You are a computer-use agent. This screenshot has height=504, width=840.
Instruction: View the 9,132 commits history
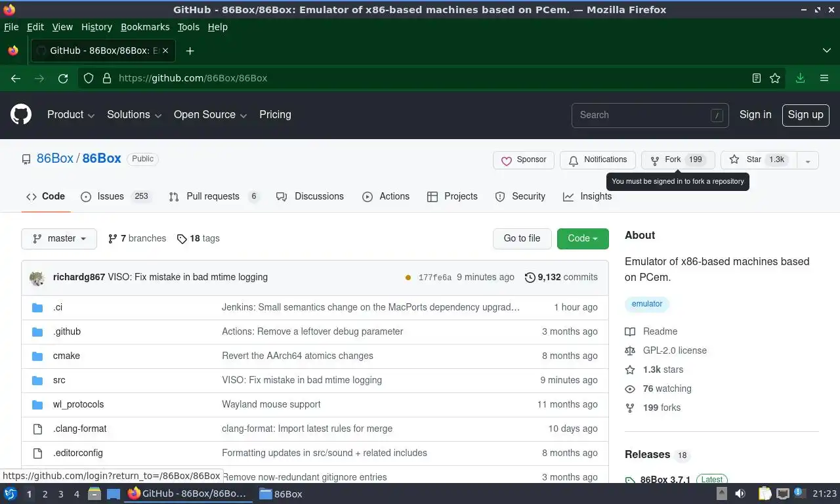pyautogui.click(x=562, y=278)
